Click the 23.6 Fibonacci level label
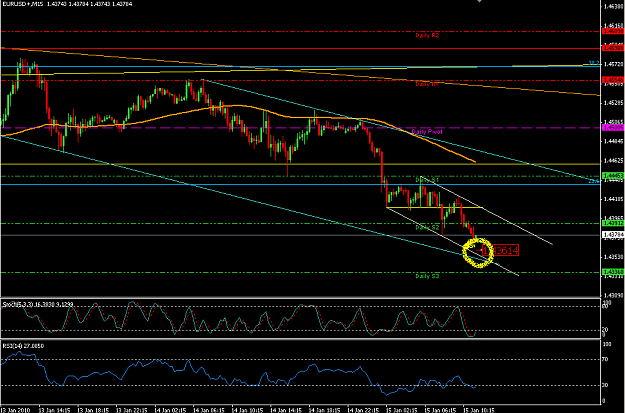625x413 pixels. (x=594, y=181)
